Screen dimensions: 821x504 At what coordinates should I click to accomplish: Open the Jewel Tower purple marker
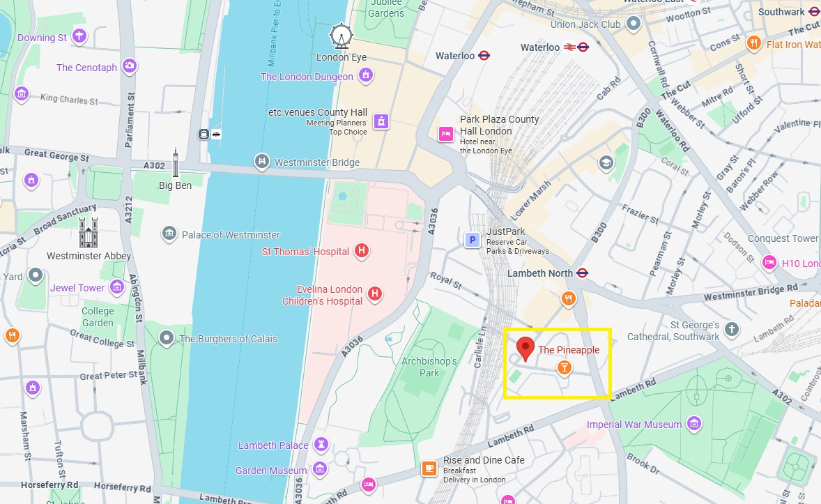117,287
